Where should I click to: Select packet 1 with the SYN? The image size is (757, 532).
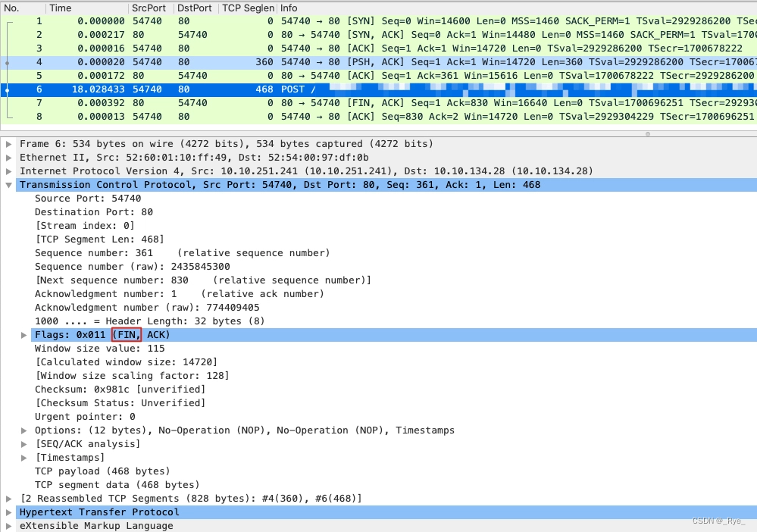379,21
